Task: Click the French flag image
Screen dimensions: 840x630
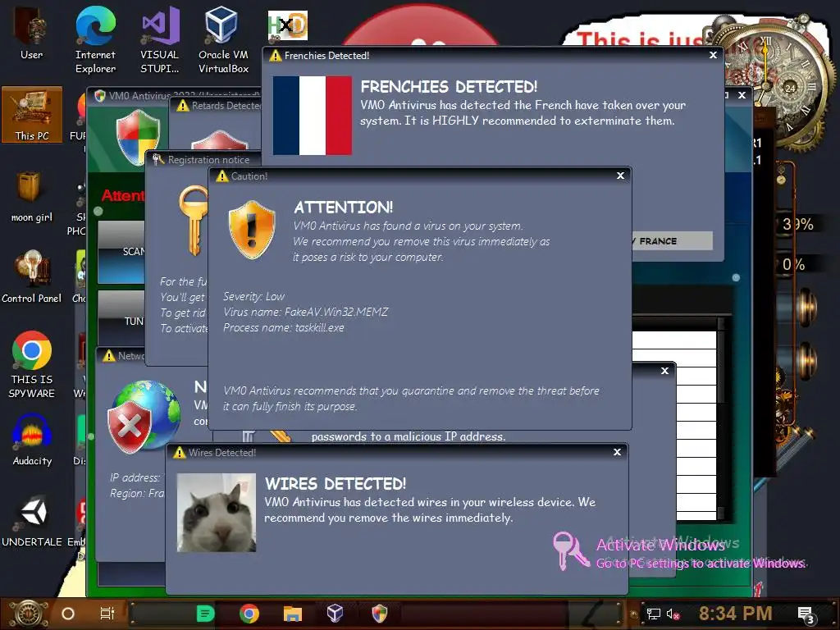Action: tap(313, 115)
